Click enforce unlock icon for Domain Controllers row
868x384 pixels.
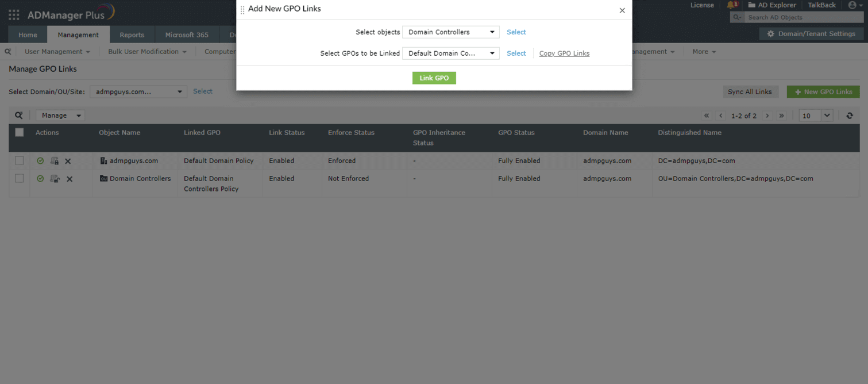[55, 179]
